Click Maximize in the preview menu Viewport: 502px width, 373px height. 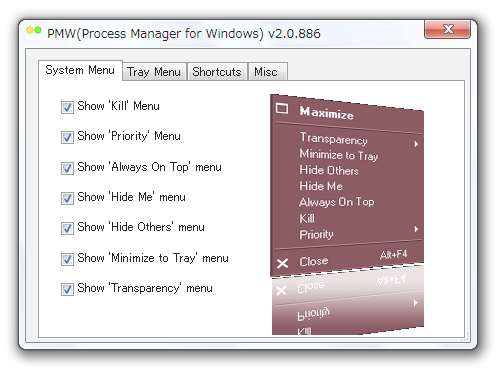point(327,113)
